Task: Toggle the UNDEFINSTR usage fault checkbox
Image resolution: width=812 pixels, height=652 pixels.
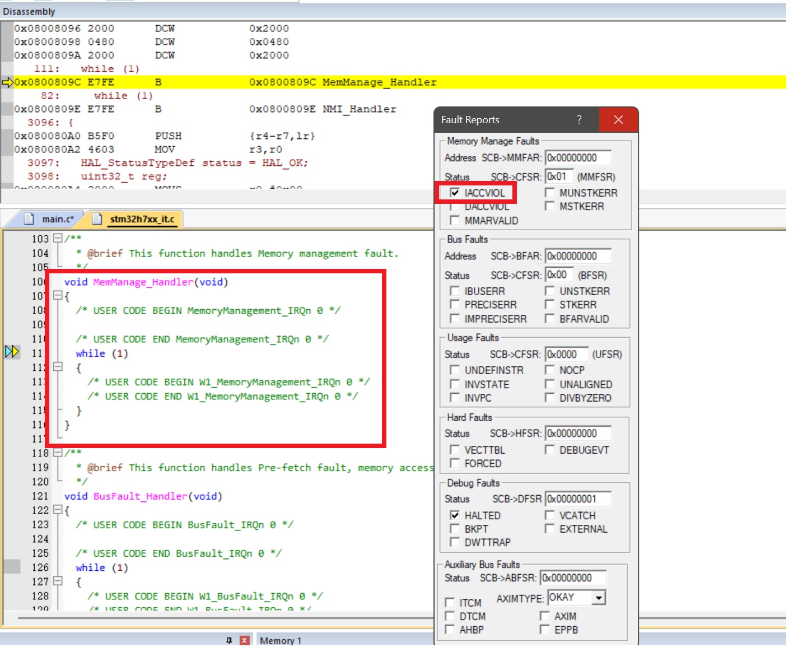Action: [455, 370]
